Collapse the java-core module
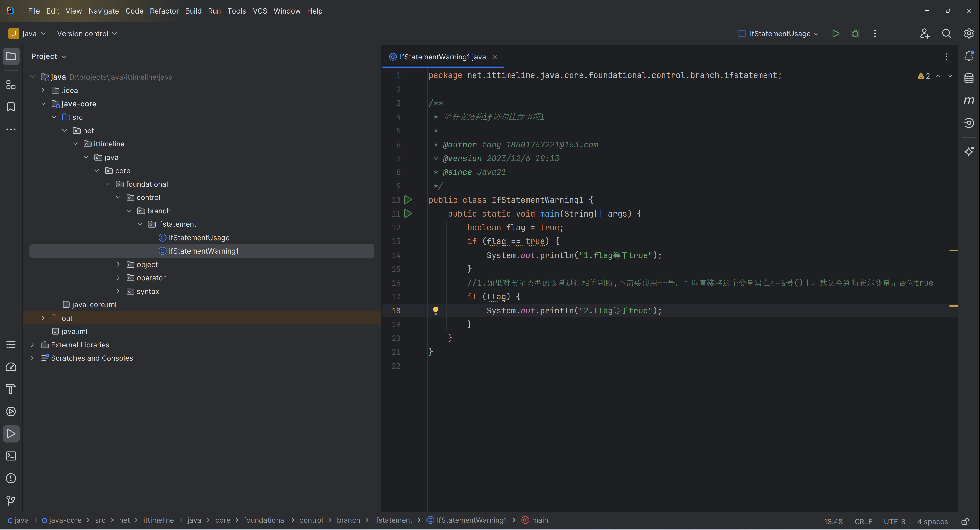 (43, 104)
